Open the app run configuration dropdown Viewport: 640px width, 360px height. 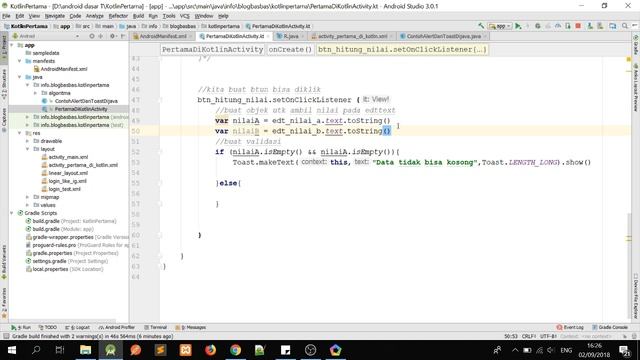point(500,26)
